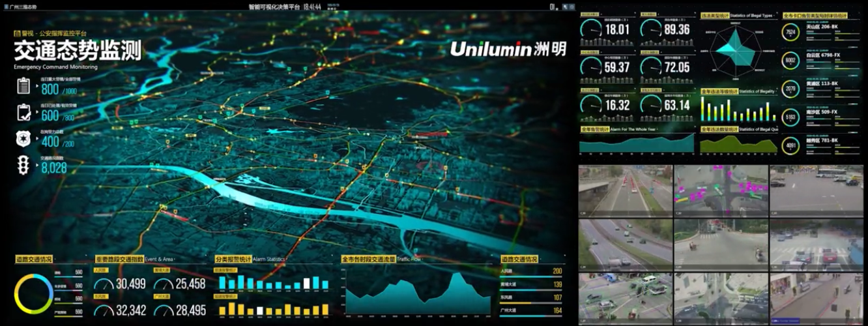This screenshot has width=868, height=326.
Task: Click the Alarm For The Whole Year chart
Action: coord(637,143)
